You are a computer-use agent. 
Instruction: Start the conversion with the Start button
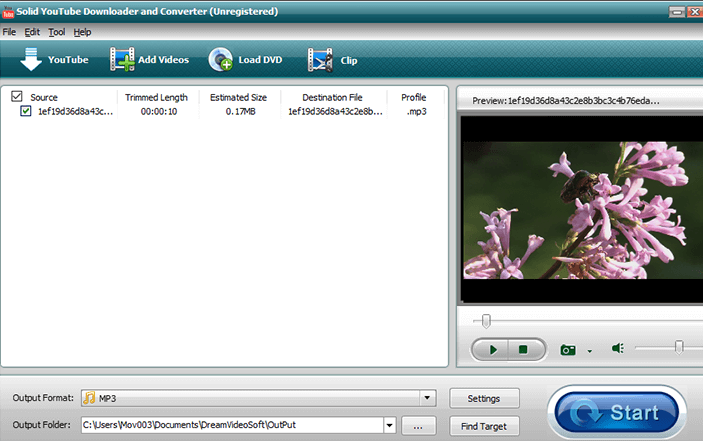point(616,412)
